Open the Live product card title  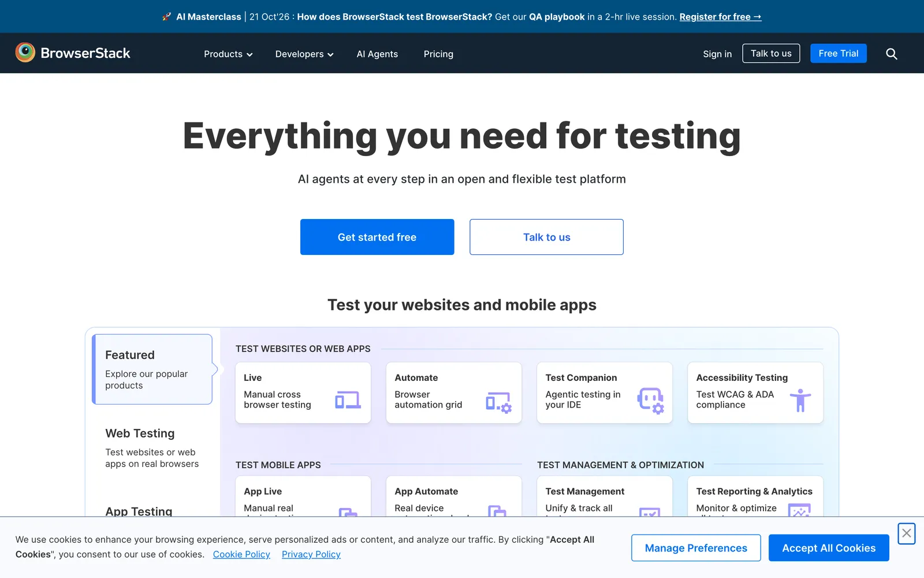click(x=253, y=377)
